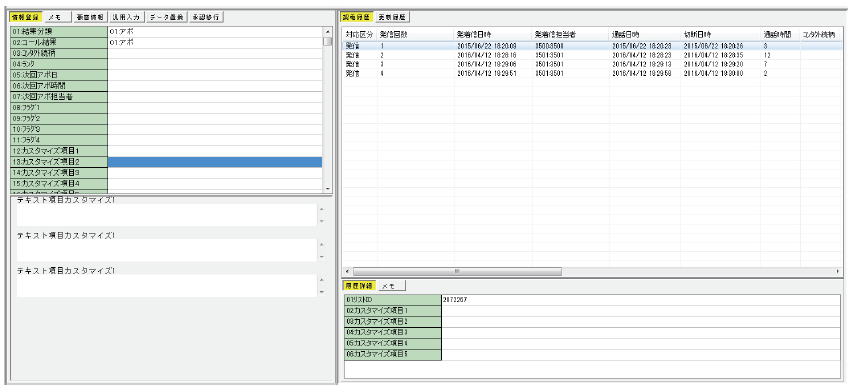Open the データ置換 tab

166,17
